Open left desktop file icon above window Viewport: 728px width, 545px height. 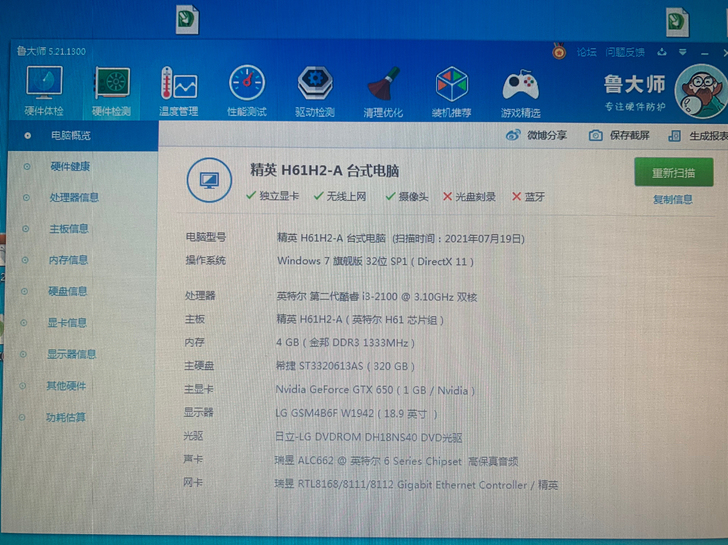coord(188,19)
